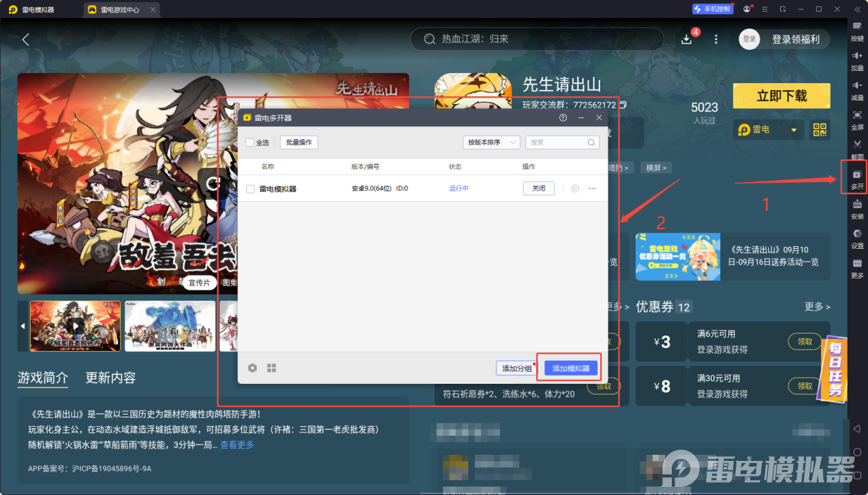Open 设置 settings in the sidebar
The width and height of the screenshot is (868, 495).
click(857, 239)
